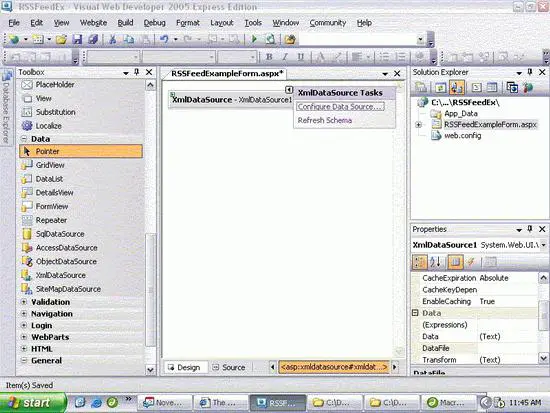Screen dimensions: 550x413
Task: Open Properties object selector dropdown
Action: click(x=543, y=245)
